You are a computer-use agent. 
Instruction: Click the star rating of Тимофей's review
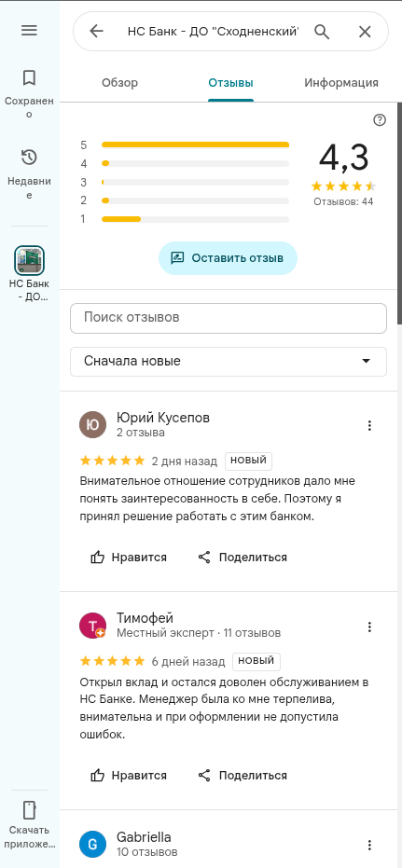tap(113, 662)
